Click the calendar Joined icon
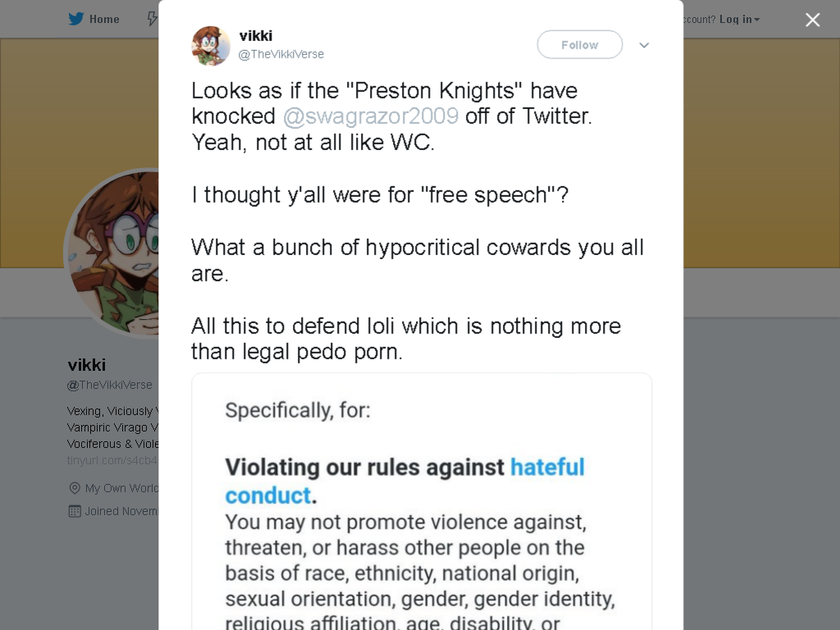The height and width of the screenshot is (630, 840). pos(75,511)
